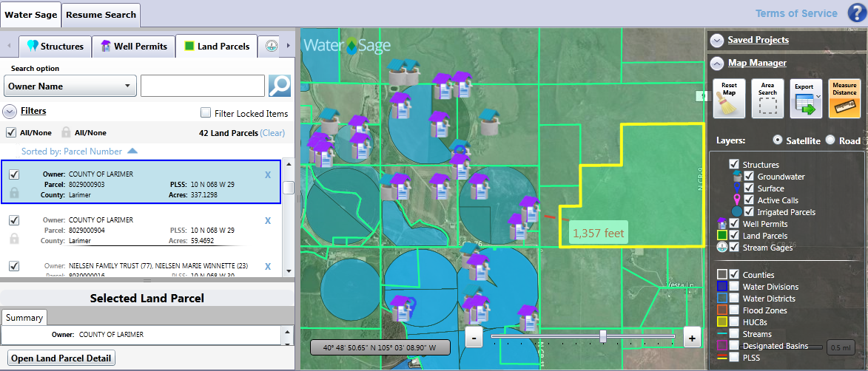
Task: Collapse the Map Manager panel
Action: (716, 63)
